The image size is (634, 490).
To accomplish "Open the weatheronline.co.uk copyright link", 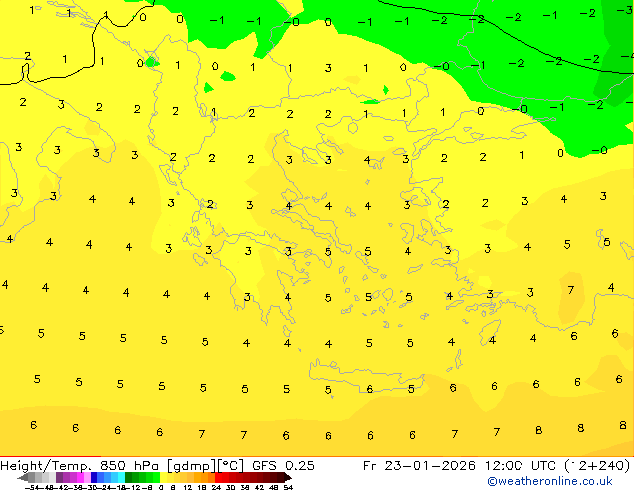I will click(550, 481).
